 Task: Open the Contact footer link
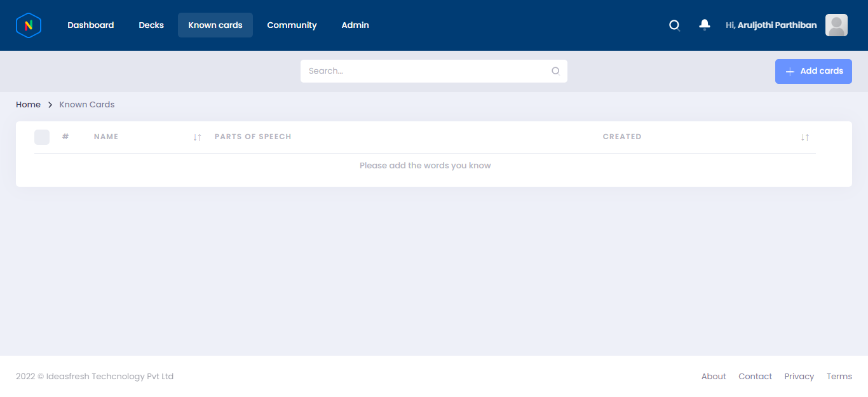(x=755, y=377)
